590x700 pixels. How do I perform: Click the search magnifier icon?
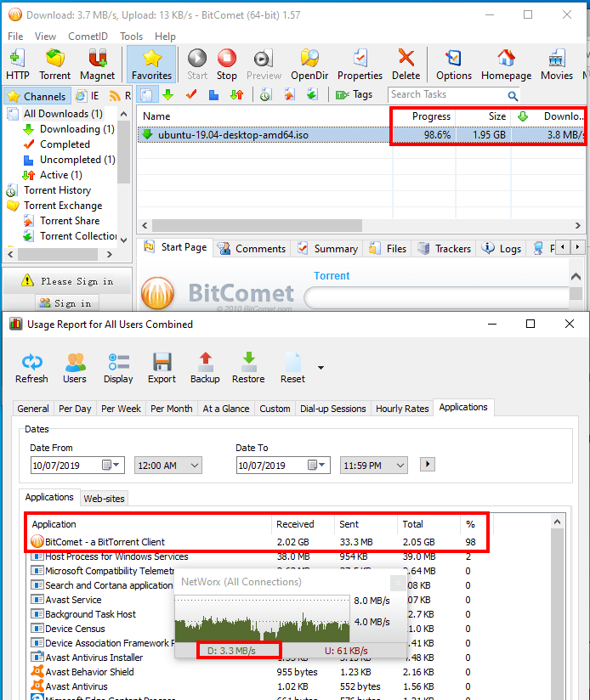coord(513,95)
